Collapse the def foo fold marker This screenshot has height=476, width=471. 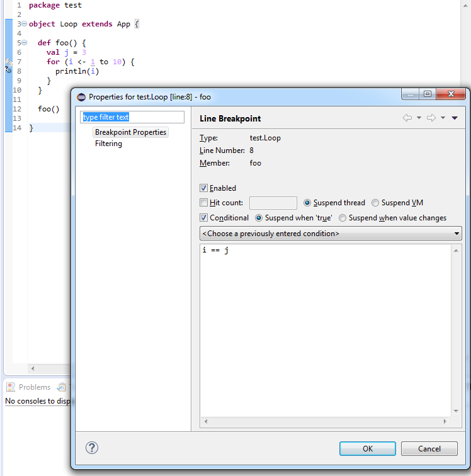point(25,43)
